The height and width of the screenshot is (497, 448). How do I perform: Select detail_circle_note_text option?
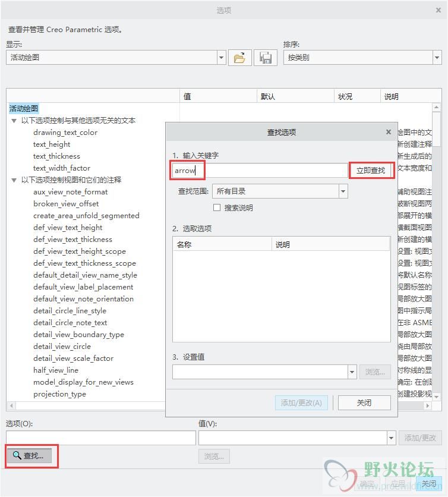point(70,323)
